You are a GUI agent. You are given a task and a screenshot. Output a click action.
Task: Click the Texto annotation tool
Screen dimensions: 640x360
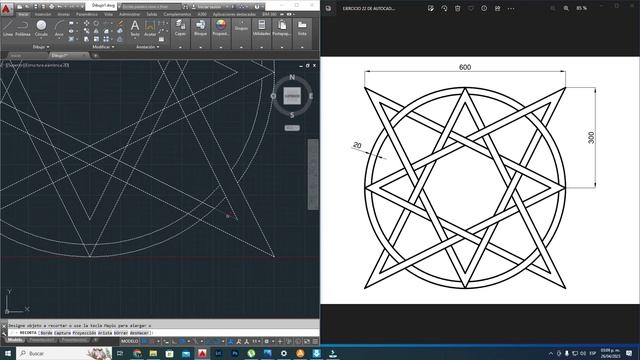pyautogui.click(x=135, y=28)
